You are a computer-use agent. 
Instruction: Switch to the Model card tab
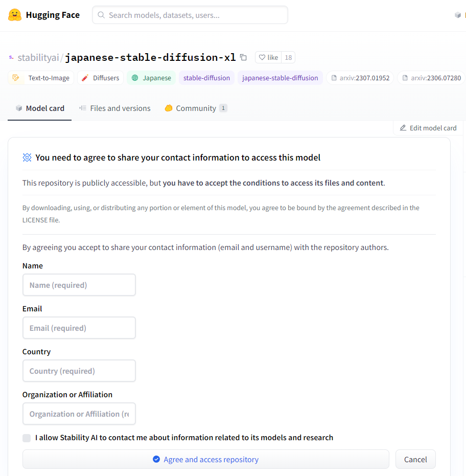[x=40, y=108]
